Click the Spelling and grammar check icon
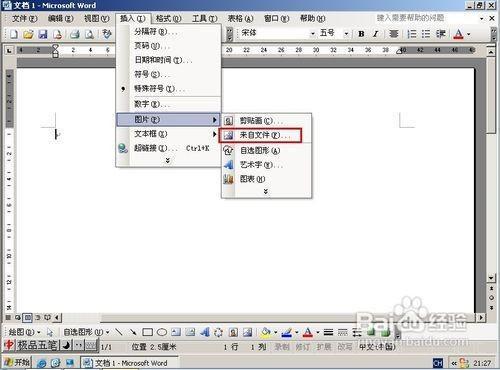 107,34
